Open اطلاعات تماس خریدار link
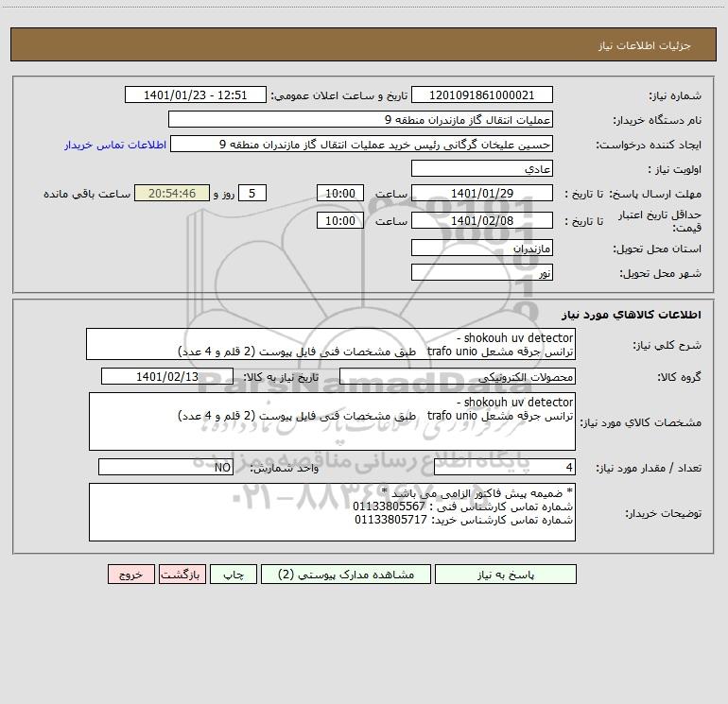This screenshot has height=704, width=728. (x=115, y=145)
